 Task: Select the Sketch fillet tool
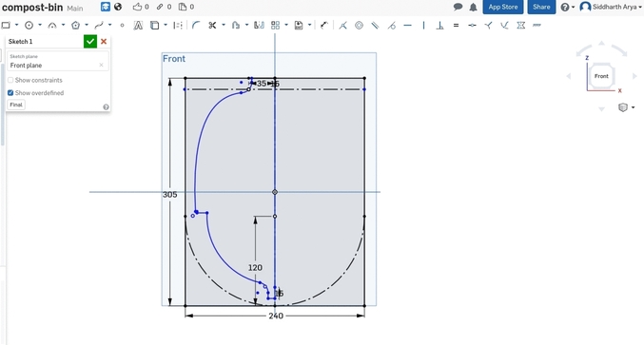coord(196,26)
